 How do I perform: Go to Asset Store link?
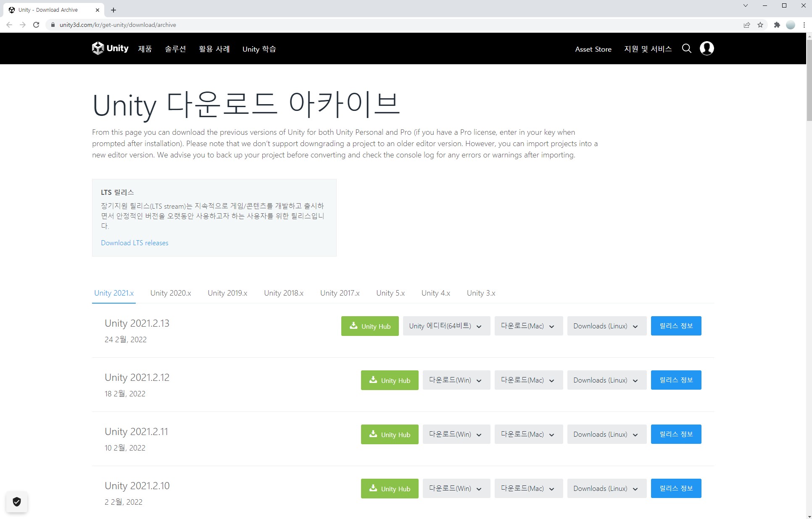[593, 49]
